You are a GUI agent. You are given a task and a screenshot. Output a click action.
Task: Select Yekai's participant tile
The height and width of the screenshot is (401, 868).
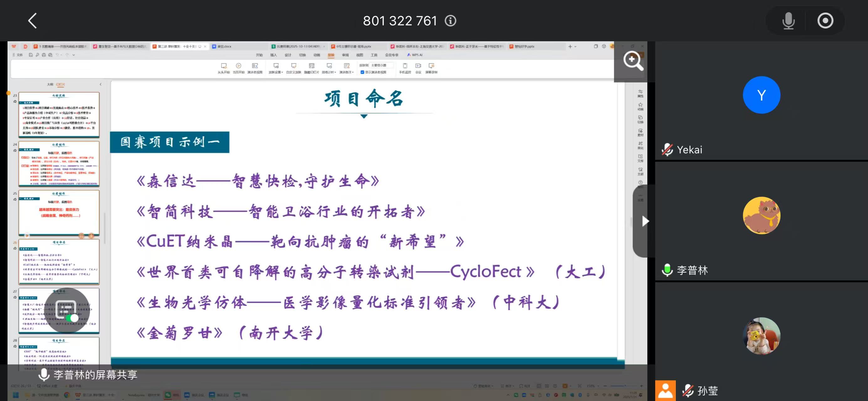pos(761,101)
